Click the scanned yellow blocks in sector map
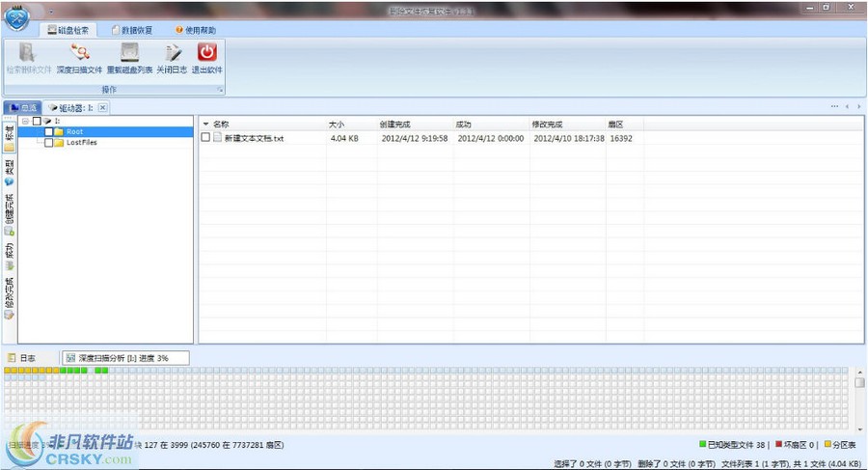 [32, 371]
